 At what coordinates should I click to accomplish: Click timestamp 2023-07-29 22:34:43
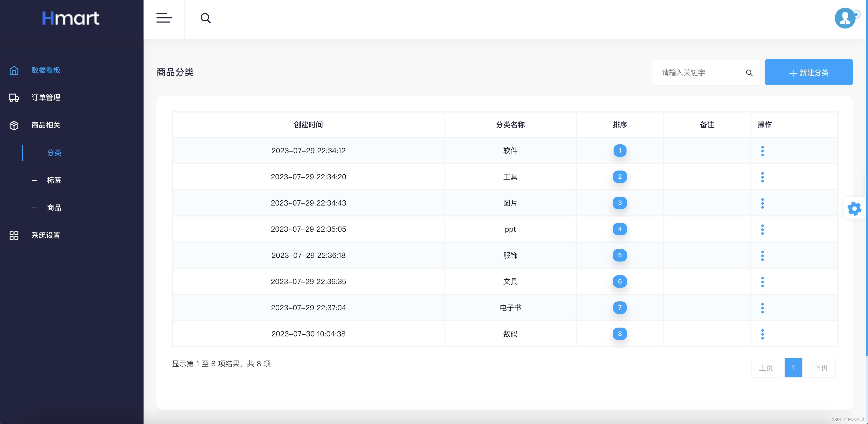tap(308, 203)
